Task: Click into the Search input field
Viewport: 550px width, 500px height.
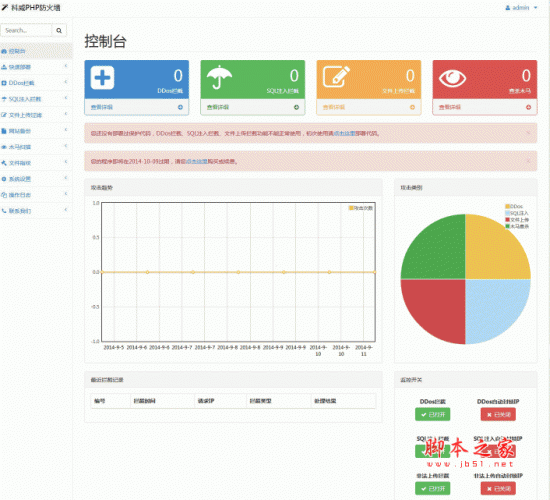Action: [x=26, y=31]
